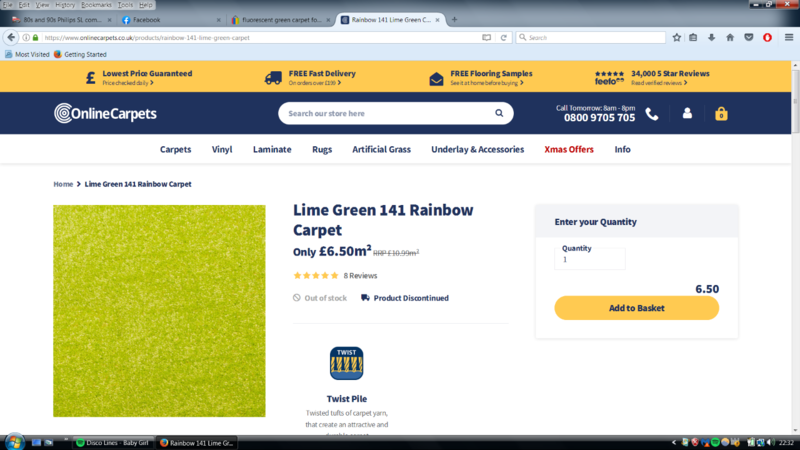The height and width of the screenshot is (450, 800).
Task: Open the Windows Start button
Action: pyautogui.click(x=14, y=442)
